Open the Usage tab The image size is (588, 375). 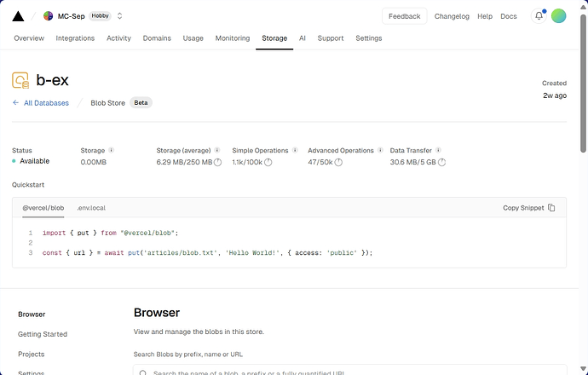pyautogui.click(x=193, y=38)
